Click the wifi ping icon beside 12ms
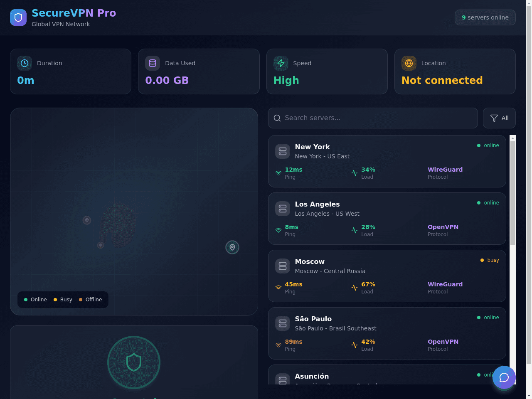The height and width of the screenshot is (399, 532). tap(278, 173)
